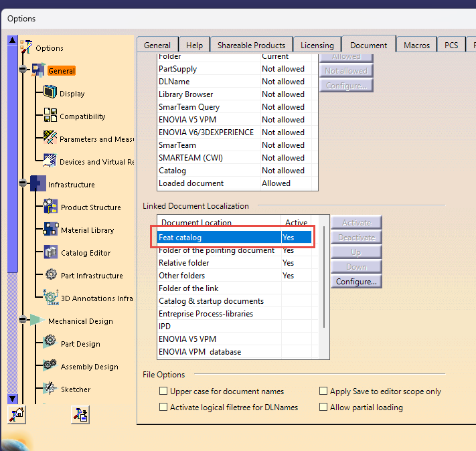476x451 pixels.
Task: Click Configure button in Document Environments
Action: point(346,86)
